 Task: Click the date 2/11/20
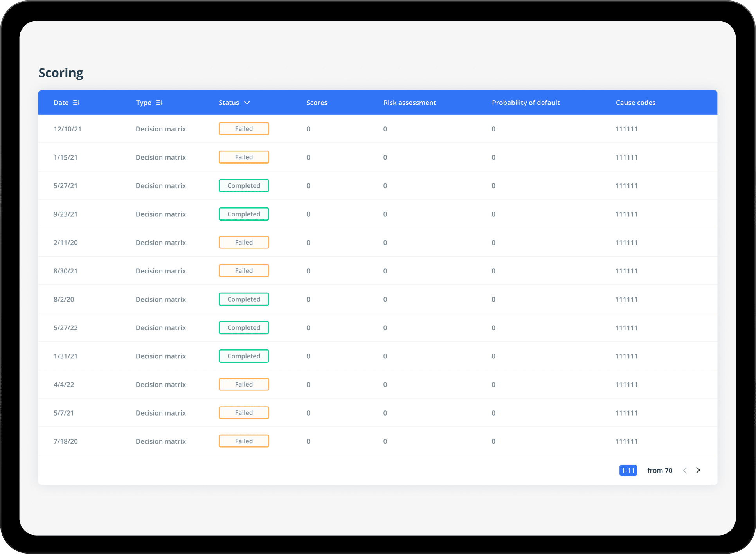point(66,243)
